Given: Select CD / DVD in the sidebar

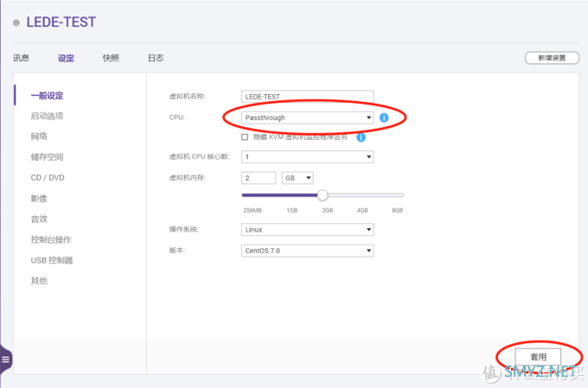Looking at the screenshot, I should click(x=48, y=178).
